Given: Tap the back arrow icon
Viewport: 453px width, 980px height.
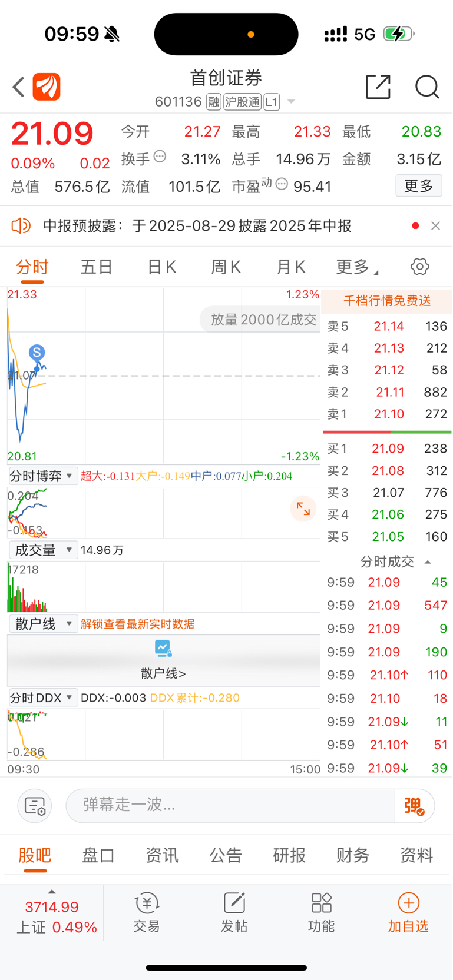Looking at the screenshot, I should [x=18, y=87].
